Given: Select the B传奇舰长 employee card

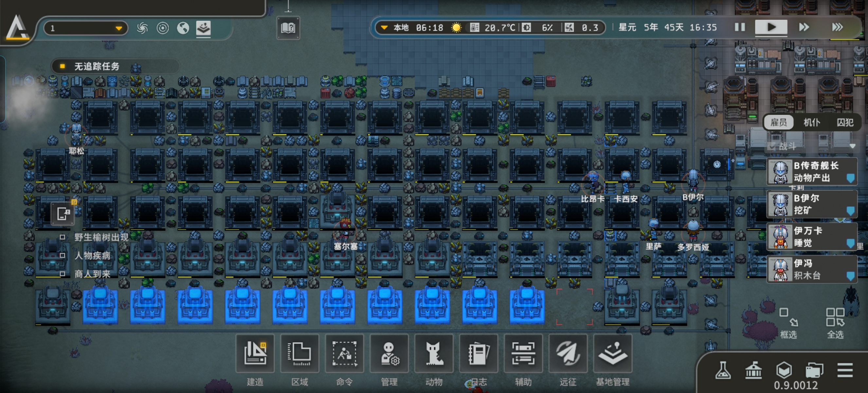Looking at the screenshot, I should tap(812, 172).
